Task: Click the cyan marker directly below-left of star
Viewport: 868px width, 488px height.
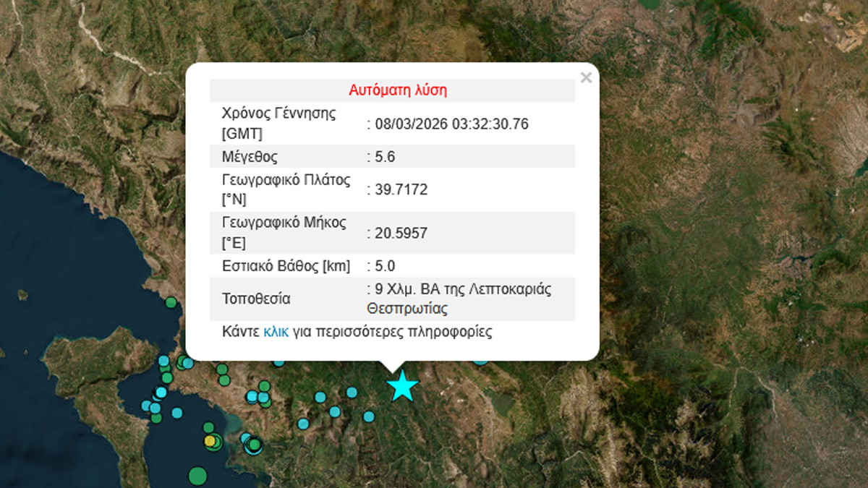Action: 369,416
